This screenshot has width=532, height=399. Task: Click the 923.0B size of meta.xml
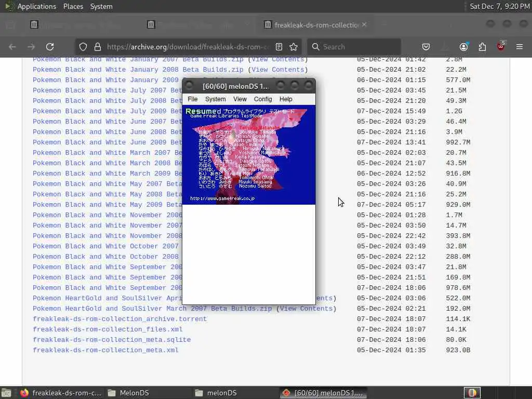coord(458,350)
